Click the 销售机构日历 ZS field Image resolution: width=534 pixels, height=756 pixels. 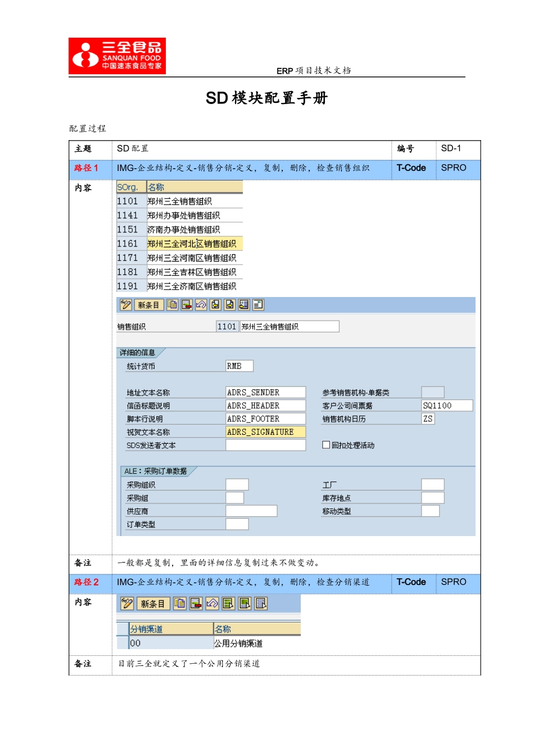428,419
